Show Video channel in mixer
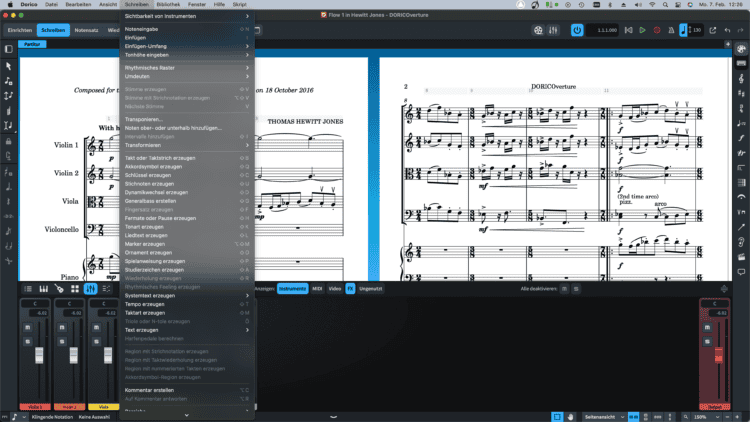Screen dimensions: 750x422 point(335,289)
